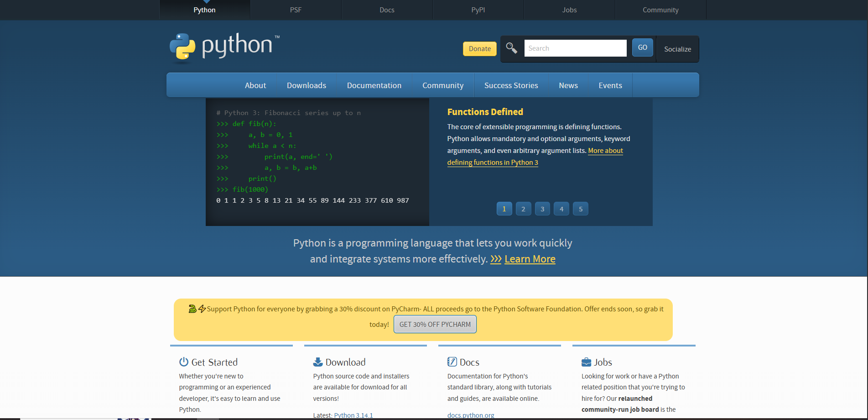Click the Docs notebook icon
Screen dimensions: 868x420
452,362
